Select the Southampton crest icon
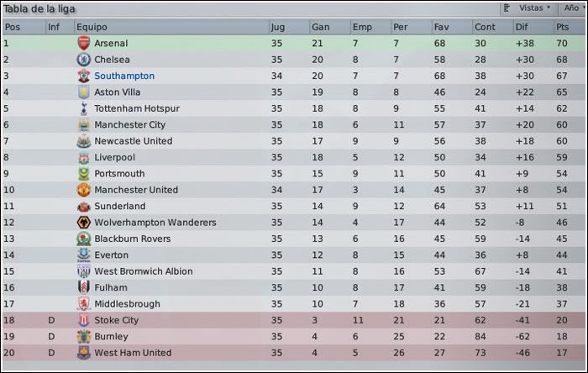 [84, 76]
